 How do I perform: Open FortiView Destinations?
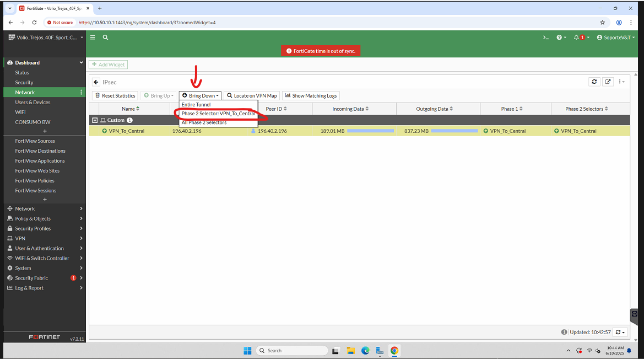coord(40,151)
